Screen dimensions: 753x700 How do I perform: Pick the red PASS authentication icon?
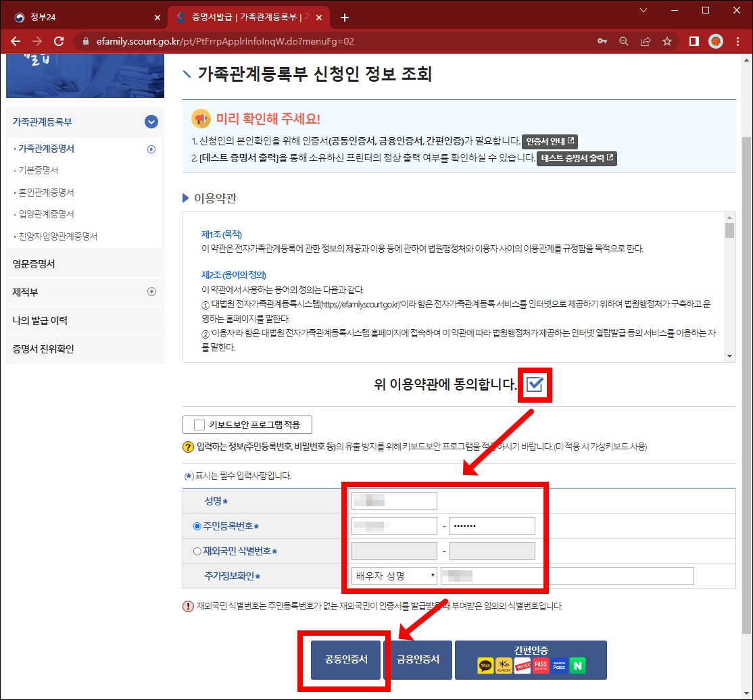click(541, 666)
